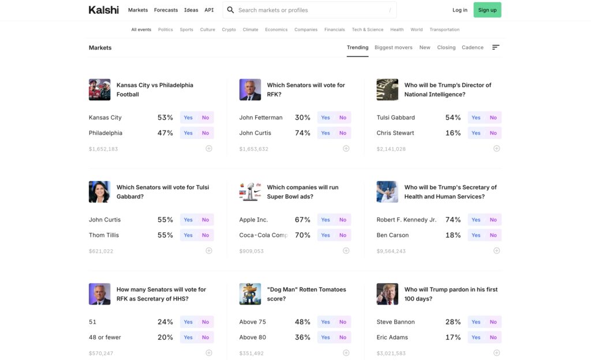Select the Financials category
591x364 pixels.
(334, 29)
